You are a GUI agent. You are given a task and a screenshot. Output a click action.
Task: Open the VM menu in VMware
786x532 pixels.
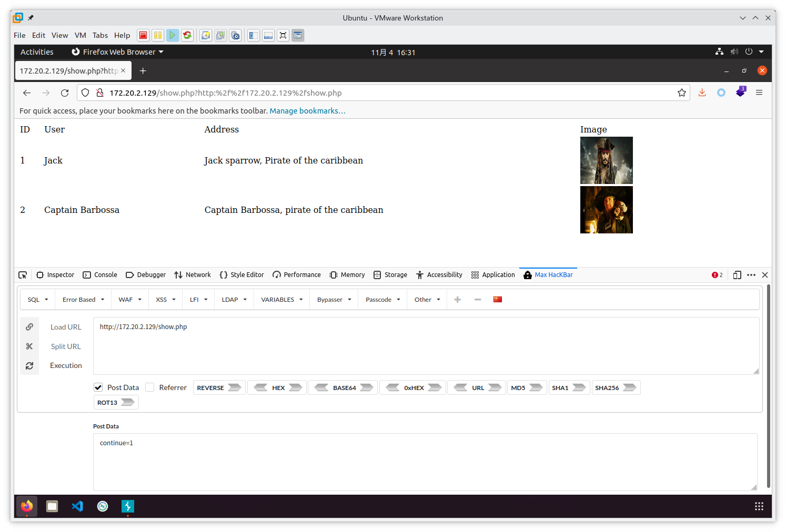pyautogui.click(x=80, y=35)
